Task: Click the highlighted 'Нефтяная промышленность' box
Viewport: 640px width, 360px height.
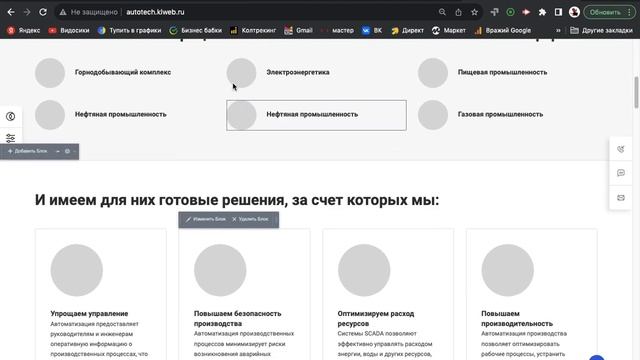Action: pos(316,115)
